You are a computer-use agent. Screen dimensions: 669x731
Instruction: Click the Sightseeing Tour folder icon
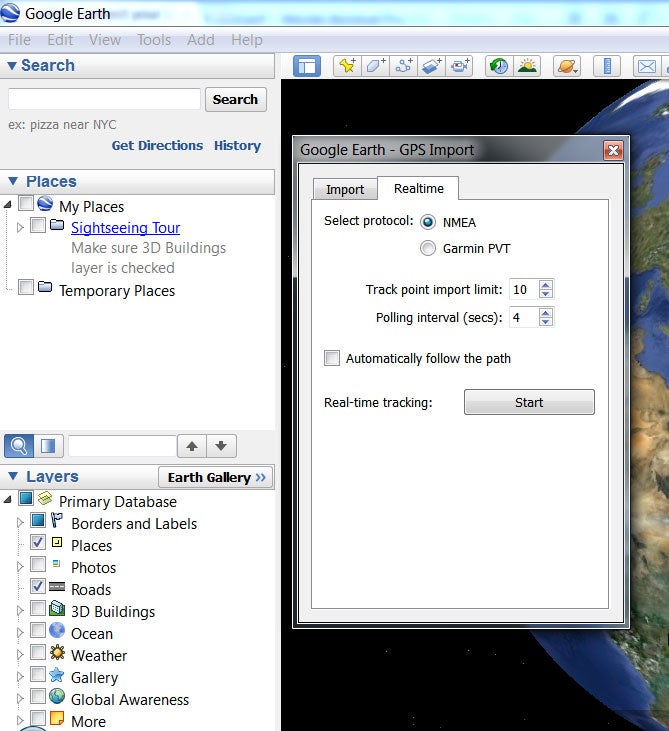(57, 225)
